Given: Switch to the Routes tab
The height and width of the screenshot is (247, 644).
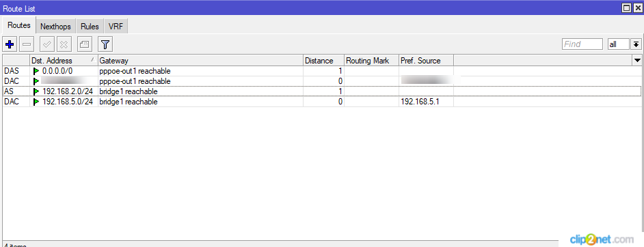Looking at the screenshot, I should tap(19, 25).
